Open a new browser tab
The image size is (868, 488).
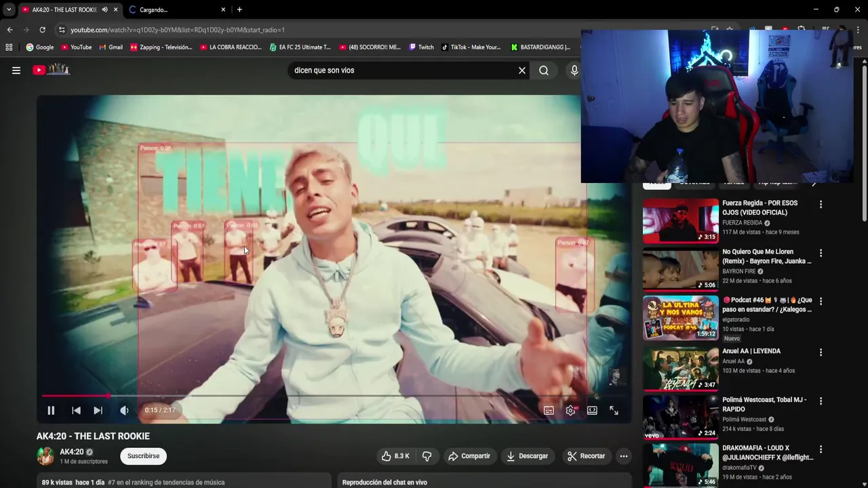point(239,9)
